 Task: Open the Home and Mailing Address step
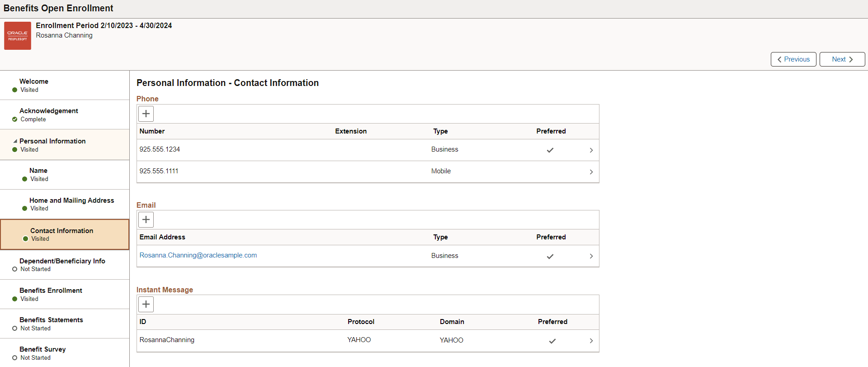point(71,200)
